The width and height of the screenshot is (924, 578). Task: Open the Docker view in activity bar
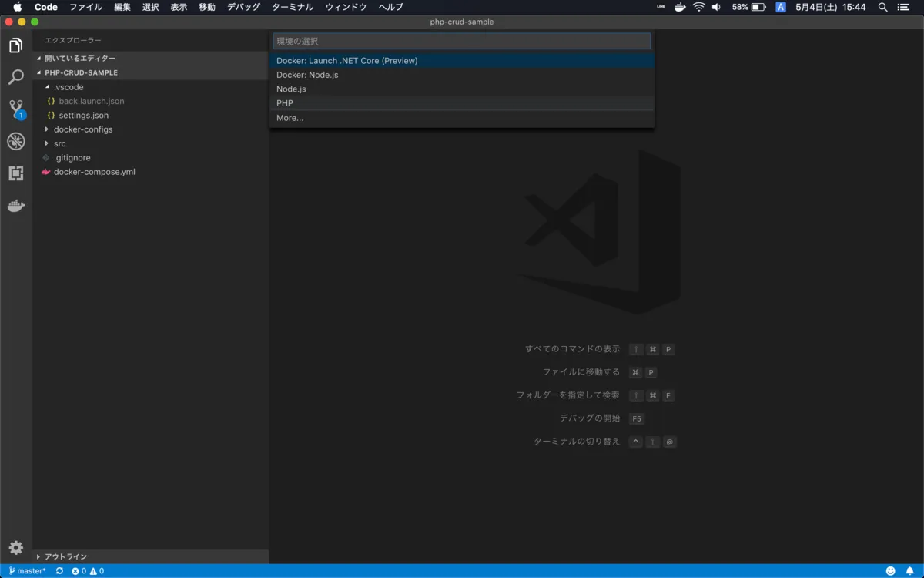pyautogui.click(x=15, y=206)
